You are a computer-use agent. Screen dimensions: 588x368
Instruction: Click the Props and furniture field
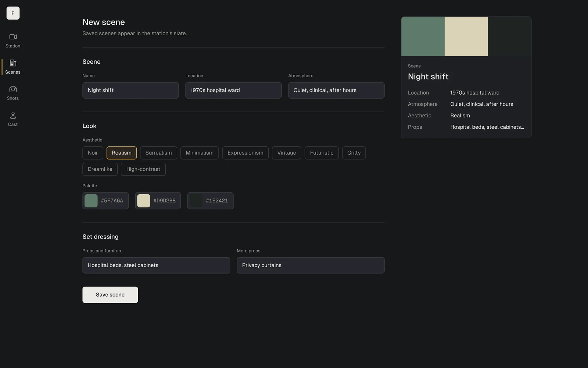(156, 265)
